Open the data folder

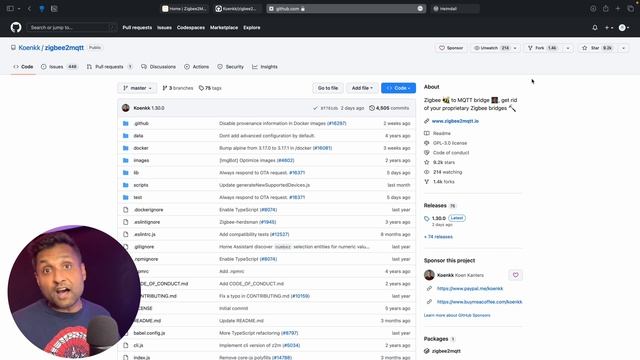click(138, 136)
